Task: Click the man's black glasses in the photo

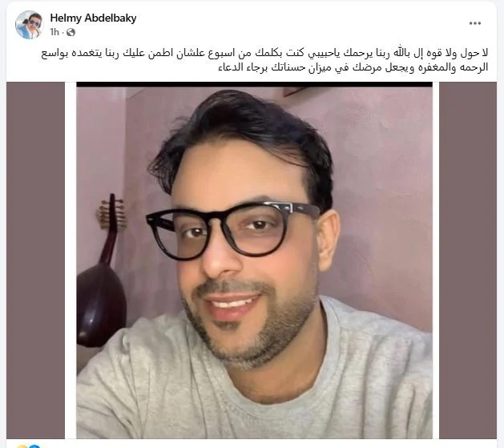Action: (x=232, y=230)
